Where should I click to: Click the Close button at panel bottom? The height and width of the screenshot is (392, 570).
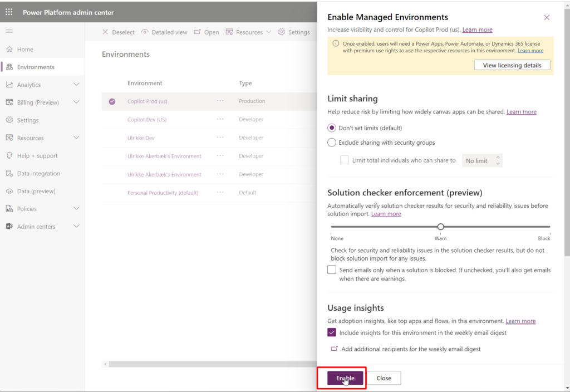click(x=384, y=378)
